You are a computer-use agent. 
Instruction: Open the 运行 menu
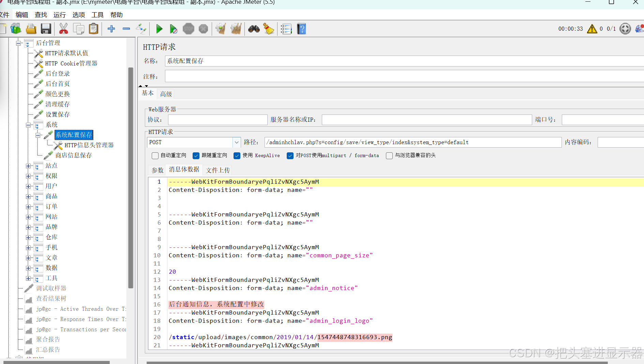59,15
